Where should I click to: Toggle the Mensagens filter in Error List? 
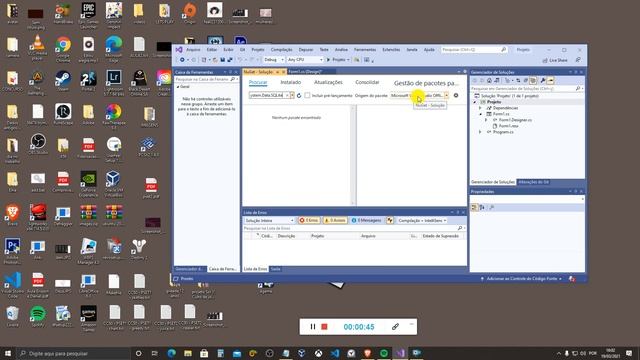click(x=366, y=220)
